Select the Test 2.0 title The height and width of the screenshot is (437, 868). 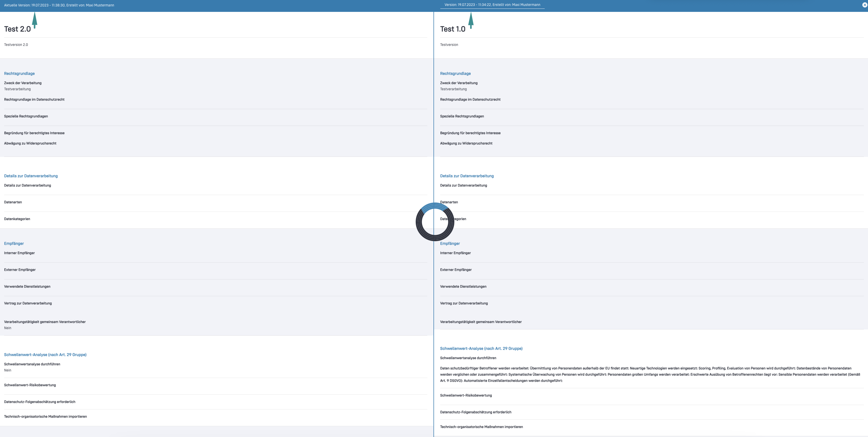(x=17, y=29)
